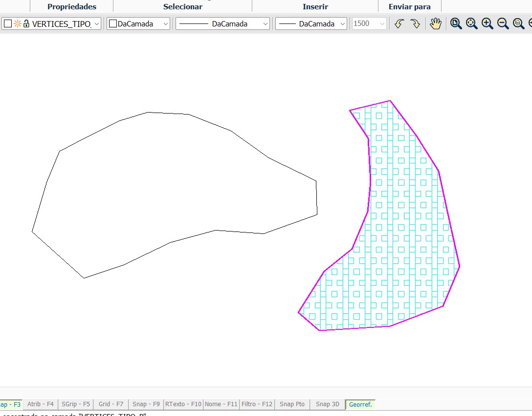Click the zoom extents icon
532x416 pixels.
(471, 23)
